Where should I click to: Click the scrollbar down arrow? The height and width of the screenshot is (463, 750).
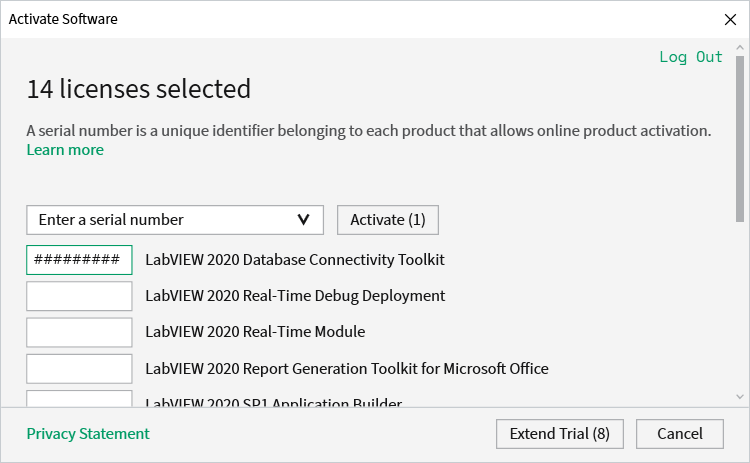(740, 397)
